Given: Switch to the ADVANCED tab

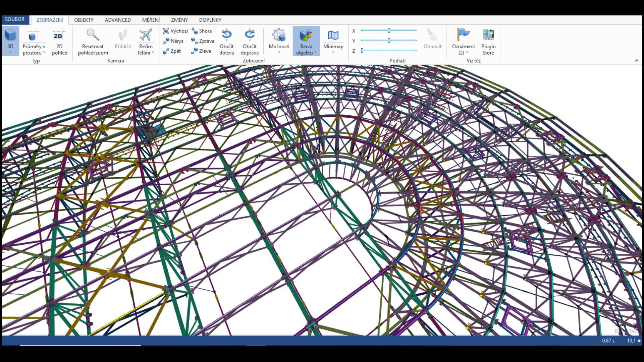Looking at the screenshot, I should [118, 20].
